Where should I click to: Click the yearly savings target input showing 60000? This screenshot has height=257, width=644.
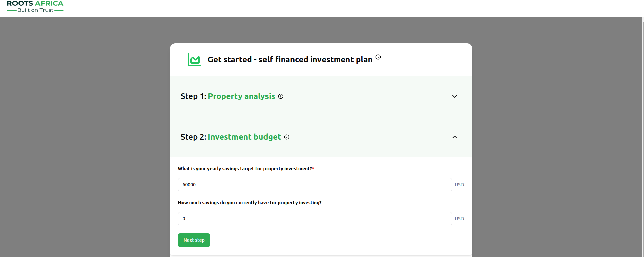[314, 185]
